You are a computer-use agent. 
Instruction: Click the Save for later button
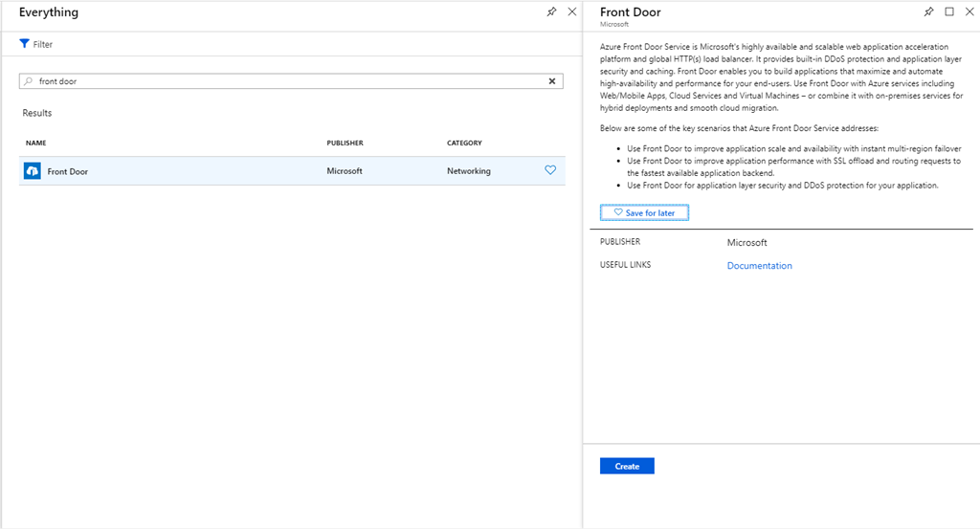(644, 213)
